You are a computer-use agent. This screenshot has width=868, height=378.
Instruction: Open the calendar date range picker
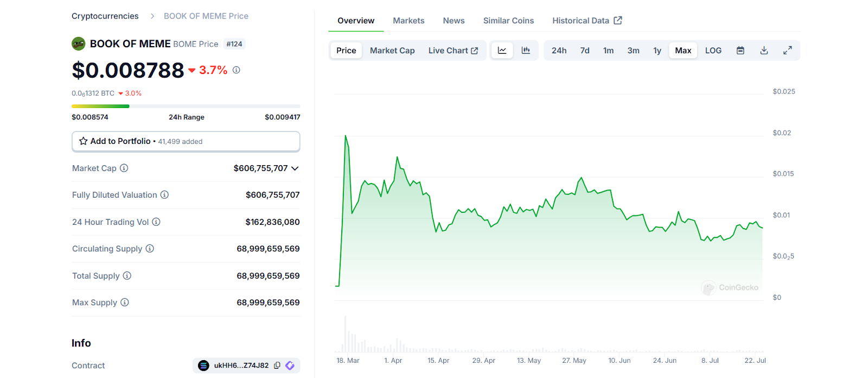click(740, 51)
